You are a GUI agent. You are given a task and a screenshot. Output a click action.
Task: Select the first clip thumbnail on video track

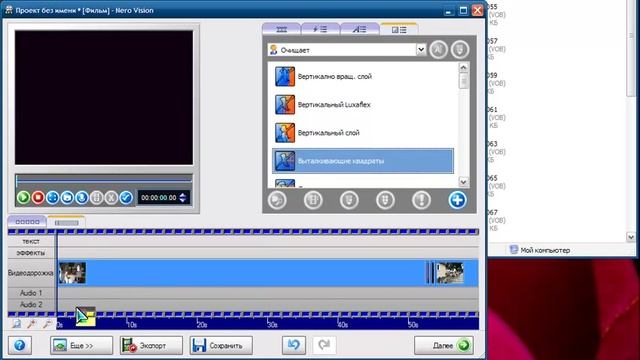[73, 273]
